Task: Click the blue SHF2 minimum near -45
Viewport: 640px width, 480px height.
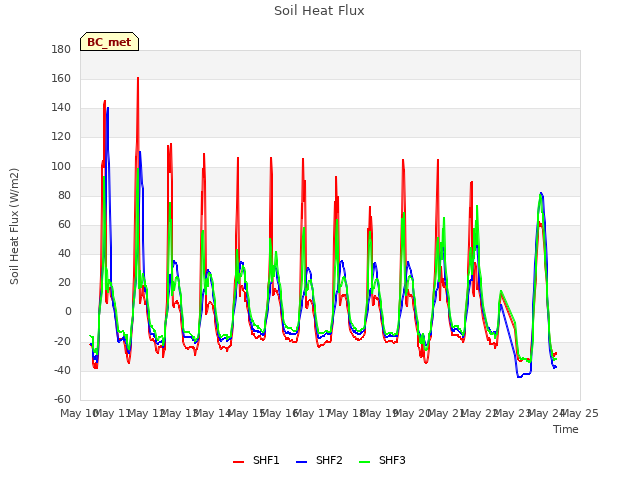Action: tap(519, 377)
